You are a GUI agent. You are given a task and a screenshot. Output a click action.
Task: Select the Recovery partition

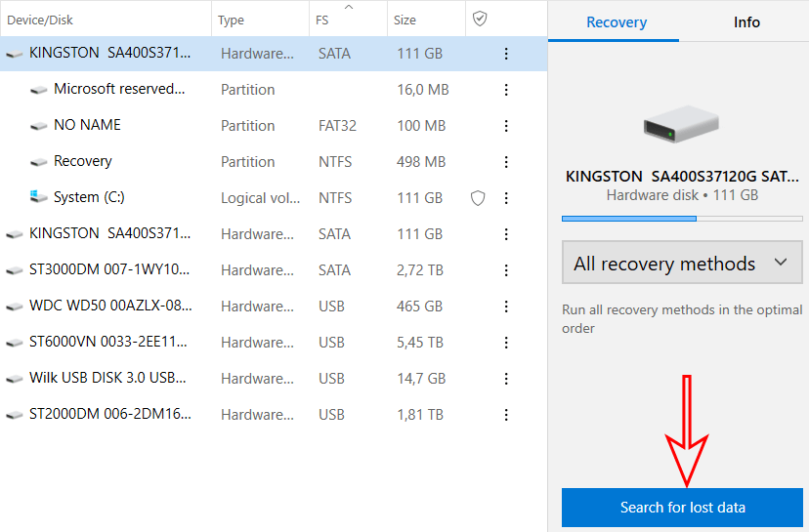[x=274, y=162]
